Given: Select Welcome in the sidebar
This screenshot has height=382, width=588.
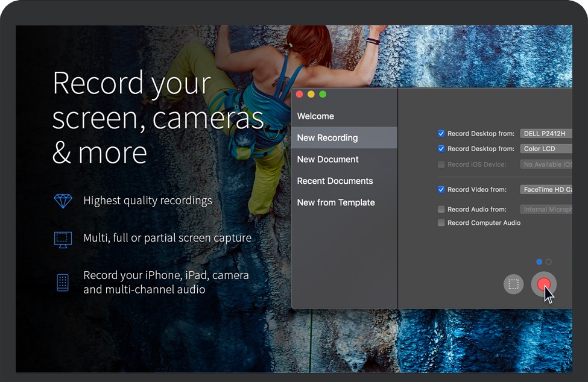Looking at the screenshot, I should [315, 116].
